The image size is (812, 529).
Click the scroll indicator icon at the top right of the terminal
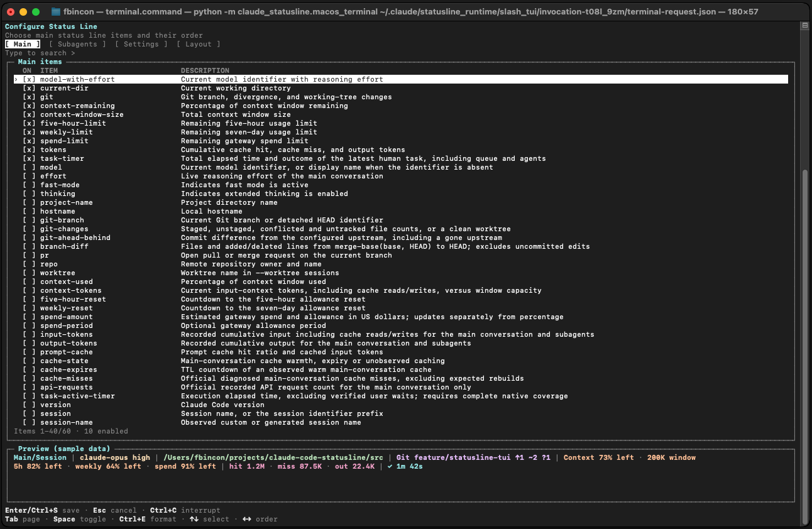[804, 26]
